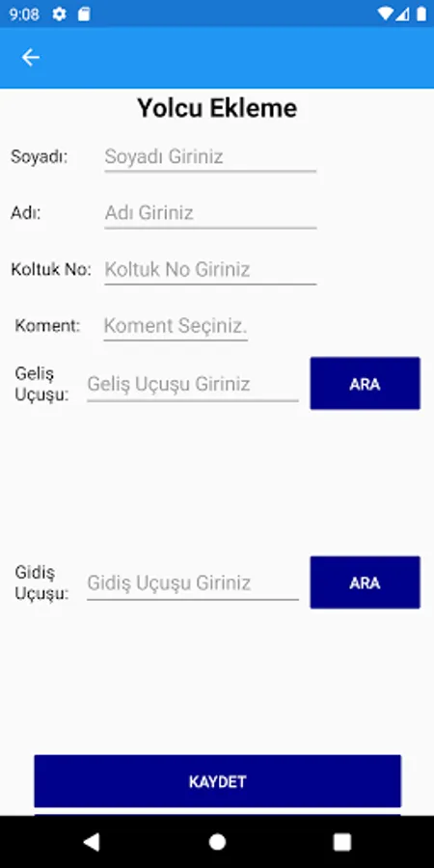
Task: Tap the Android back navigation triangle
Action: coord(92,842)
